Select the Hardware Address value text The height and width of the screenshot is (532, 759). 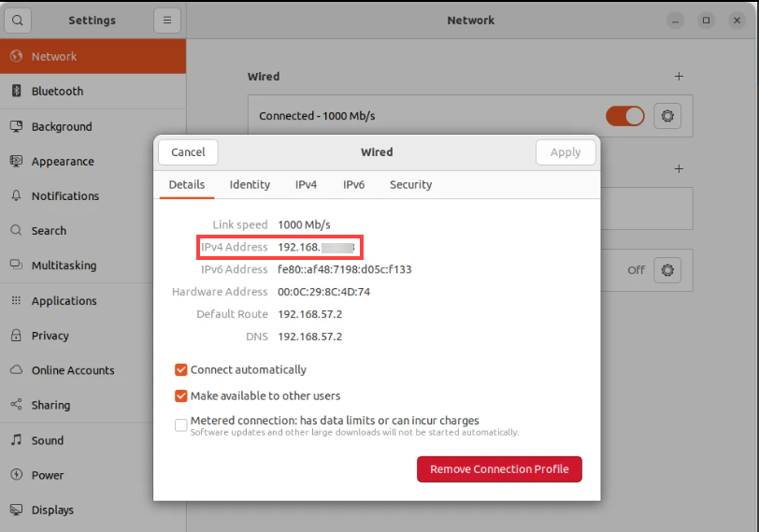(x=323, y=292)
